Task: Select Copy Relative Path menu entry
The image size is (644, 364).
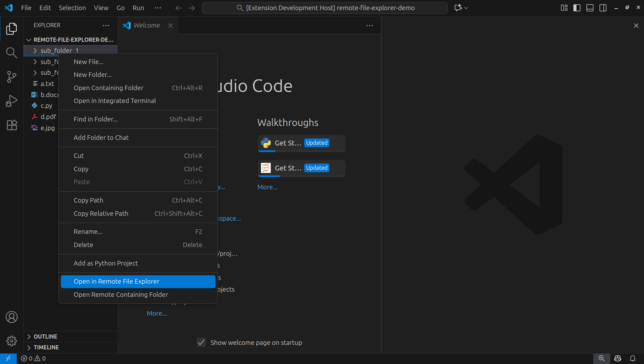Action: pyautogui.click(x=138, y=213)
